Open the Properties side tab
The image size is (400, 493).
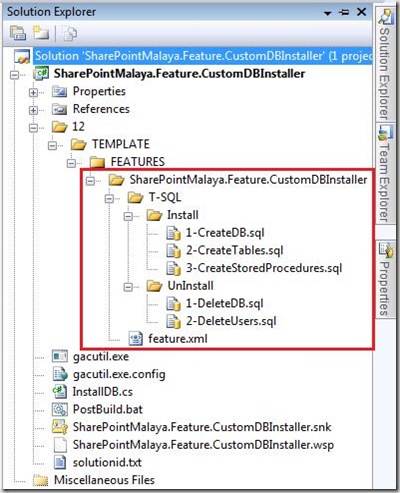385,278
